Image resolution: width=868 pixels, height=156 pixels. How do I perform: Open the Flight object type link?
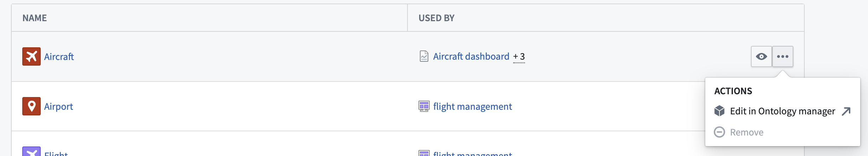(56, 153)
